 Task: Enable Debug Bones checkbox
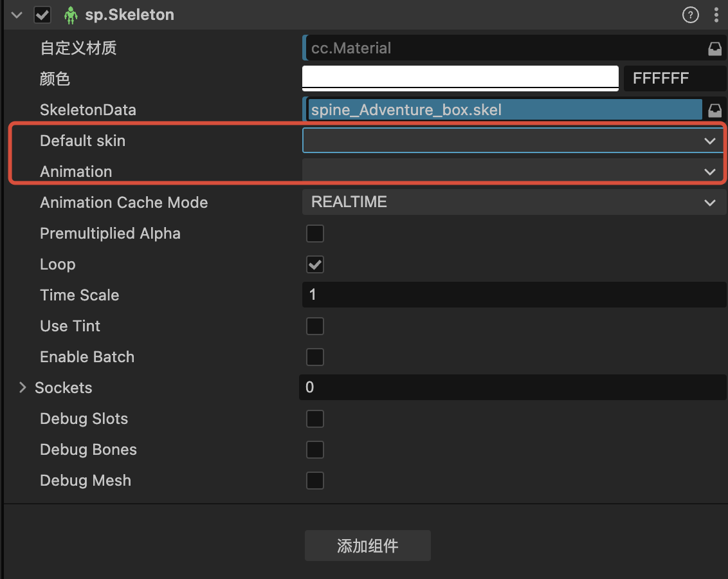(x=315, y=450)
